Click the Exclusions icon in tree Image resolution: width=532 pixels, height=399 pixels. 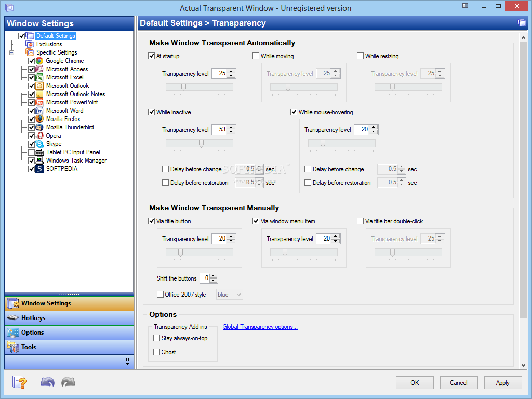point(30,44)
